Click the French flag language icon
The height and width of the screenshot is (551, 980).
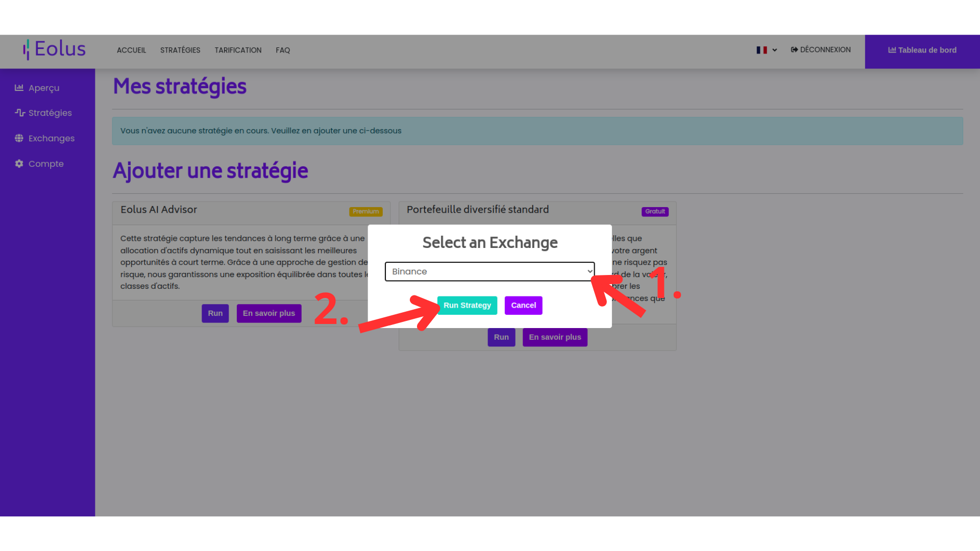coord(762,50)
